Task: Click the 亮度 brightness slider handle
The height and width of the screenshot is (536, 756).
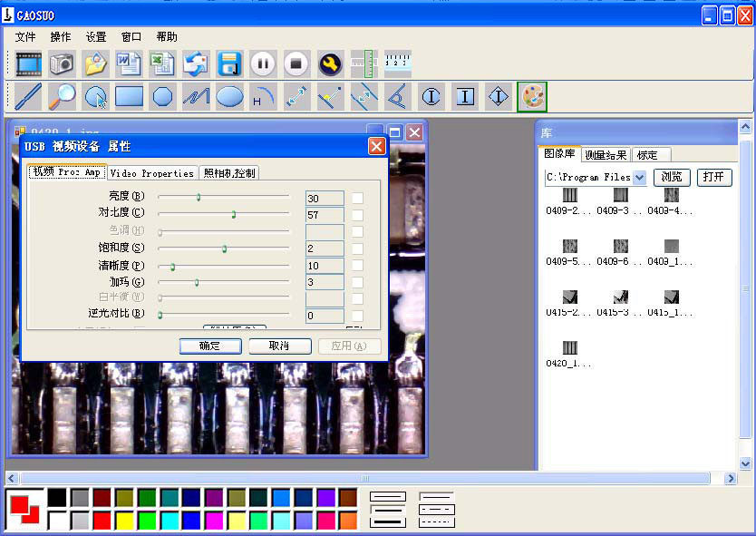Action: click(199, 197)
